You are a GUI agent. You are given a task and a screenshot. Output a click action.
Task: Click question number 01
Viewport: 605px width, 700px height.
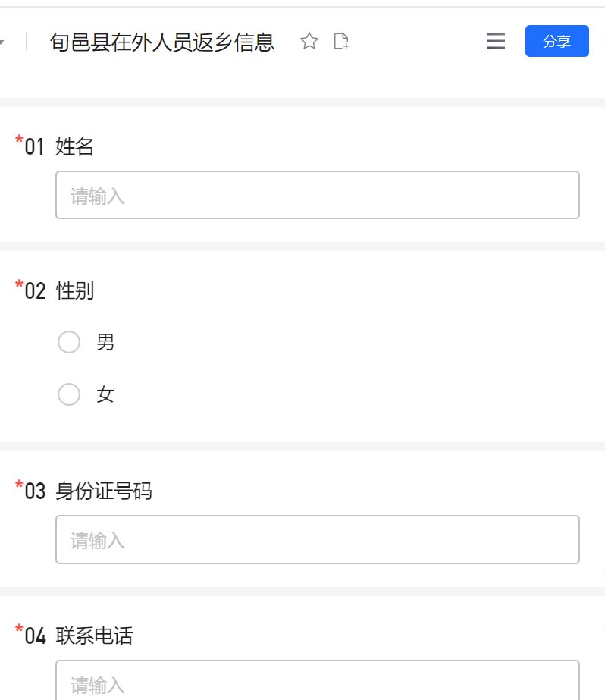tap(35, 147)
